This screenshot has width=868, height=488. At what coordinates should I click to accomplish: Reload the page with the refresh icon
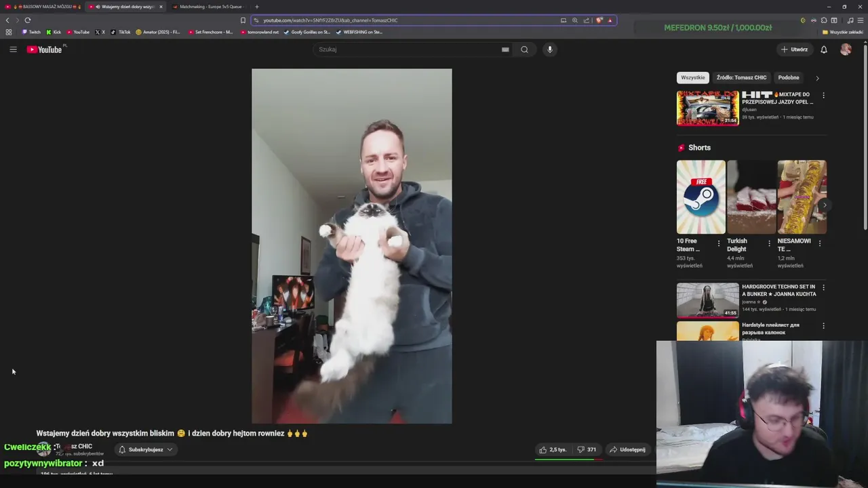[28, 20]
